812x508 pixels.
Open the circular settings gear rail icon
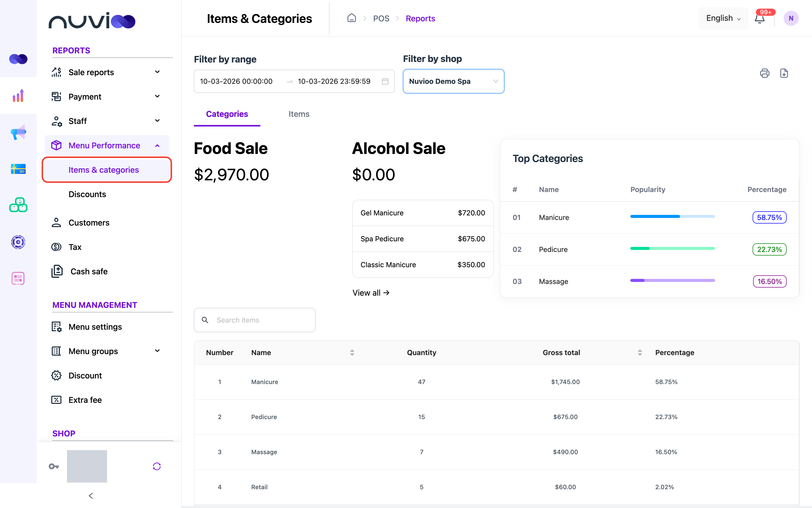18,242
